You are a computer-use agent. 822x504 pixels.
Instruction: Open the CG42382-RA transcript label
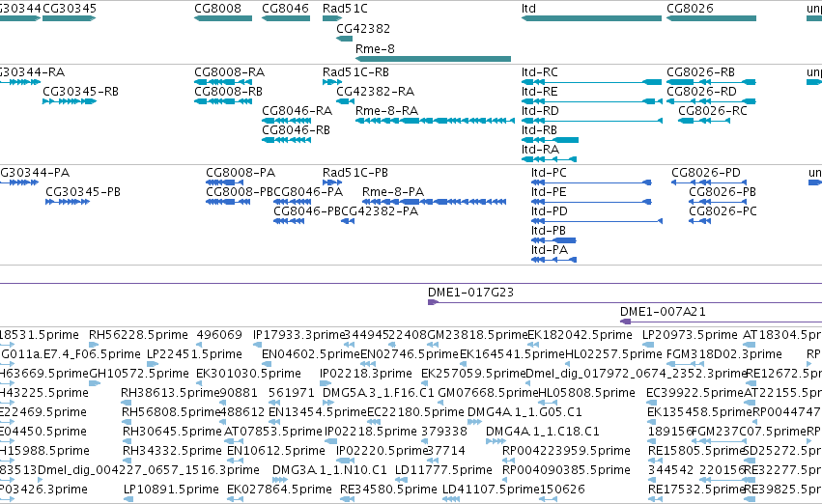tap(376, 91)
